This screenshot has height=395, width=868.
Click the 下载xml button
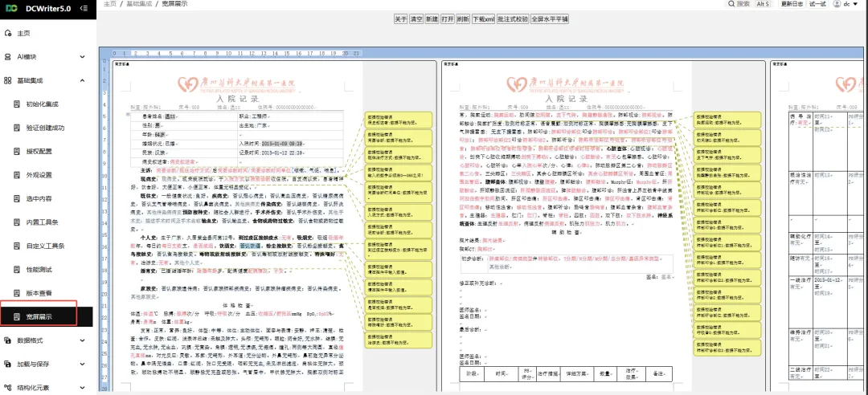[483, 18]
